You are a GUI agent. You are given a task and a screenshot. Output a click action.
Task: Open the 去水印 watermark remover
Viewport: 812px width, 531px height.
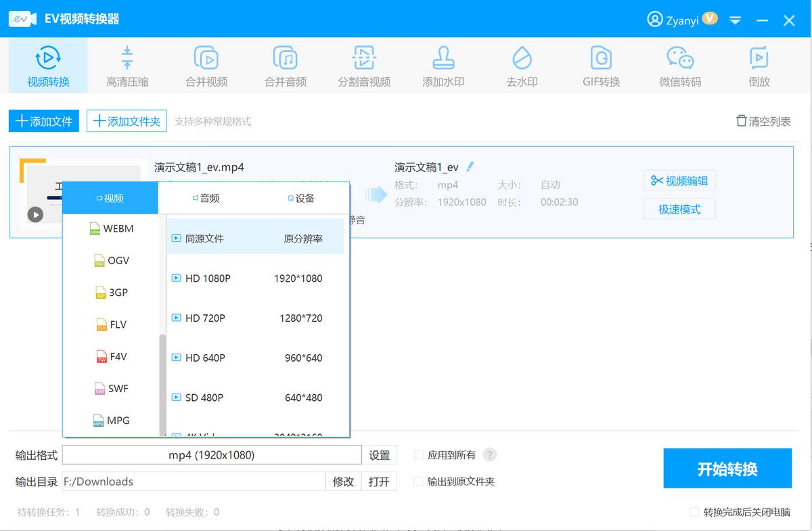521,65
